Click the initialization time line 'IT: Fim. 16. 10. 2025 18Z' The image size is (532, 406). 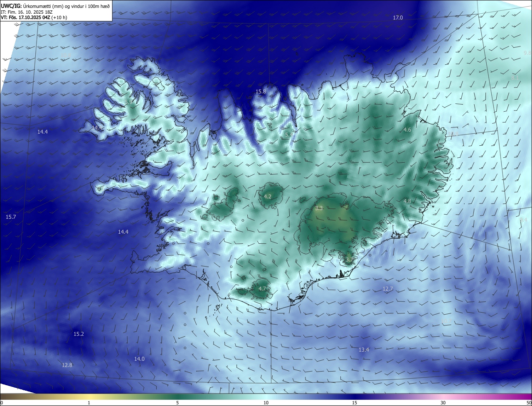[27, 12]
